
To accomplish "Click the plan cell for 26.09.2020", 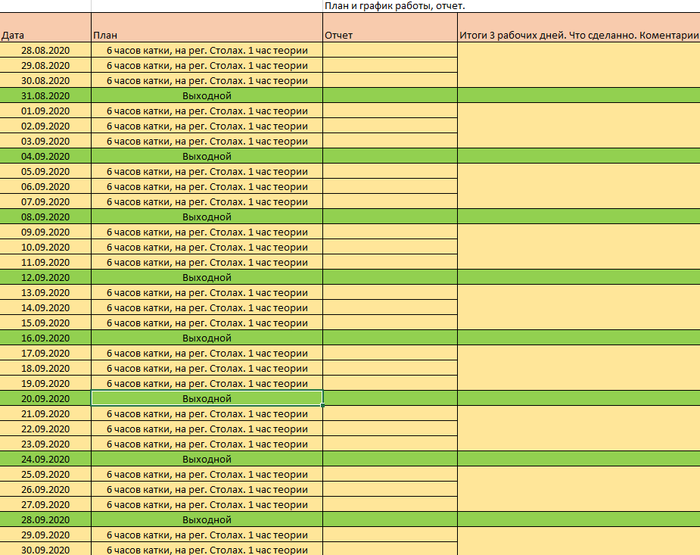I will pos(207,490).
